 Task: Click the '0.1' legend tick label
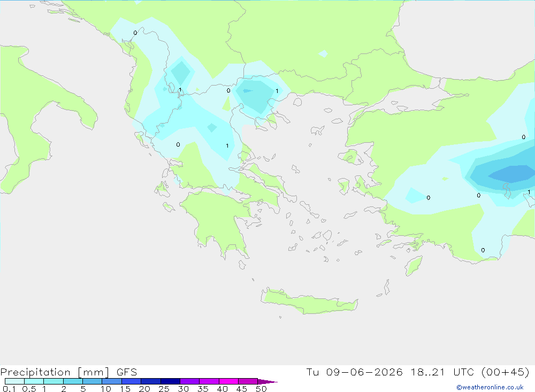9,389
